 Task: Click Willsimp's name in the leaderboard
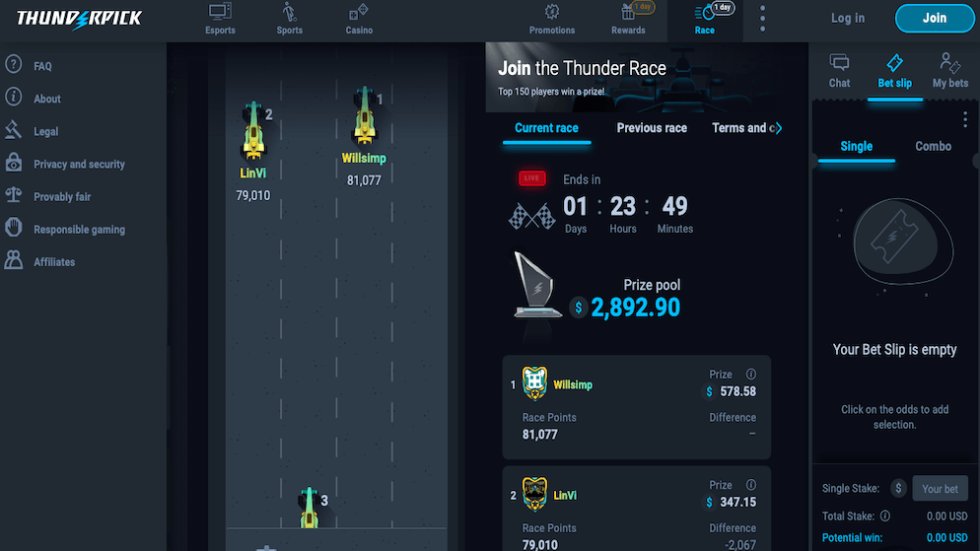point(573,384)
